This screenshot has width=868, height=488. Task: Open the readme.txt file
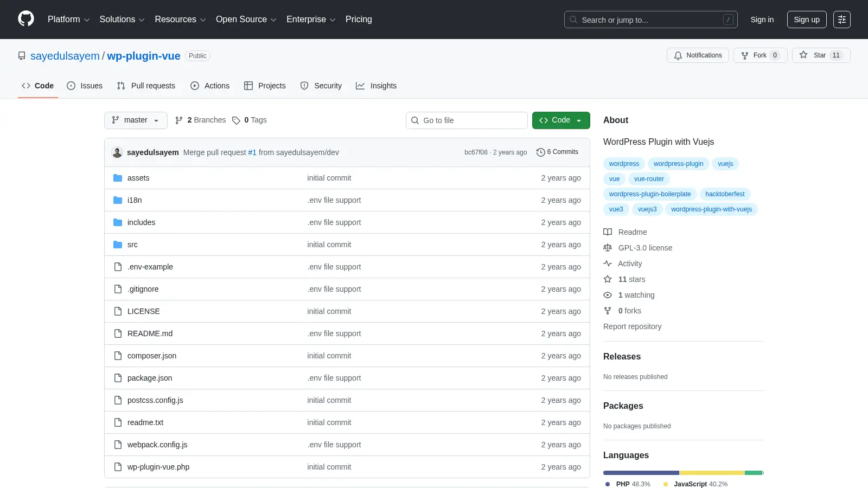[145, 422]
